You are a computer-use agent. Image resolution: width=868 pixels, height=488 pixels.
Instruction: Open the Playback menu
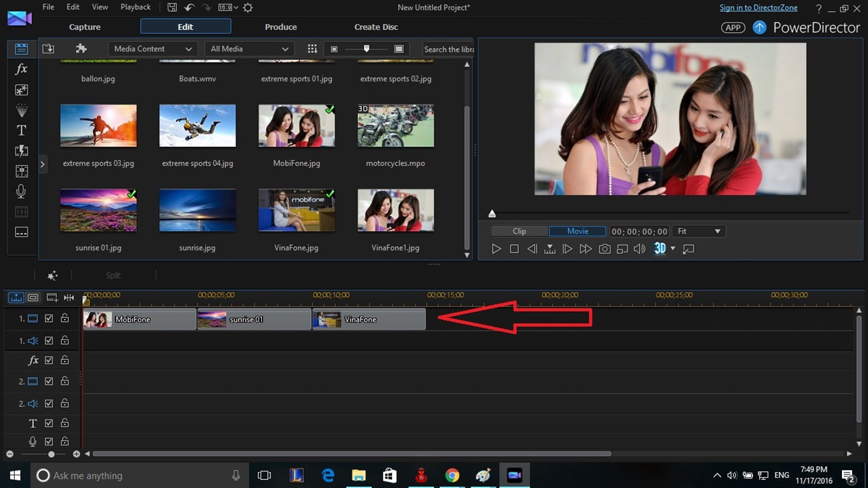136,7
